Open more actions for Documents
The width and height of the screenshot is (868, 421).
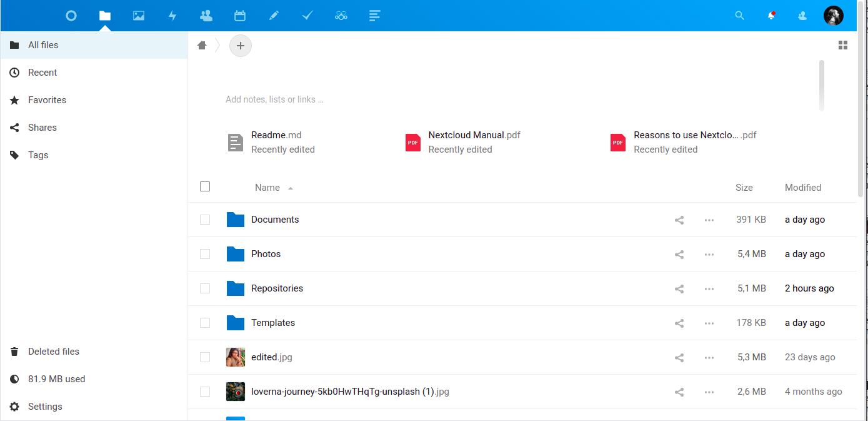[x=709, y=220]
